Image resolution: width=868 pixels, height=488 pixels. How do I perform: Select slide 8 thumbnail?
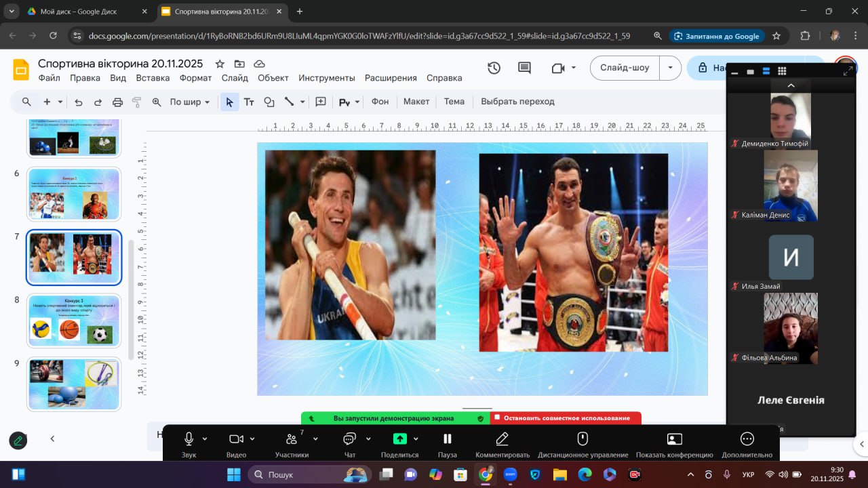pyautogui.click(x=74, y=321)
